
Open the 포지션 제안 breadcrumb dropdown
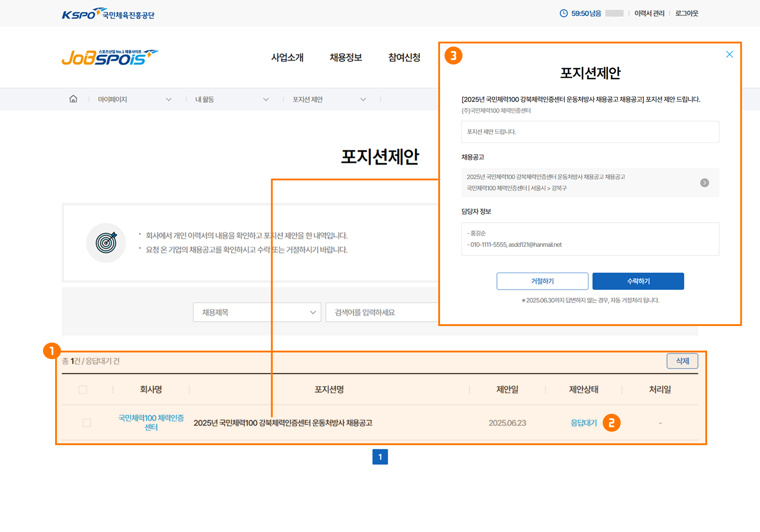pyautogui.click(x=363, y=99)
